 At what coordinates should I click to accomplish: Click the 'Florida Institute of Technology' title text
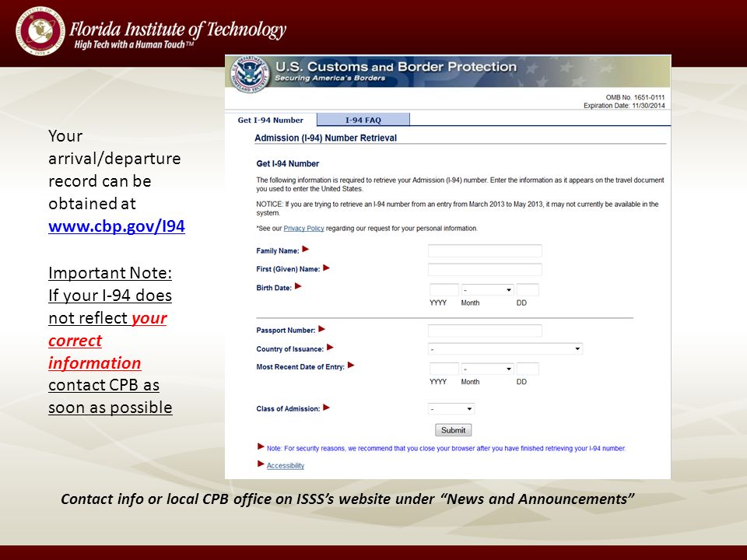pyautogui.click(x=177, y=29)
